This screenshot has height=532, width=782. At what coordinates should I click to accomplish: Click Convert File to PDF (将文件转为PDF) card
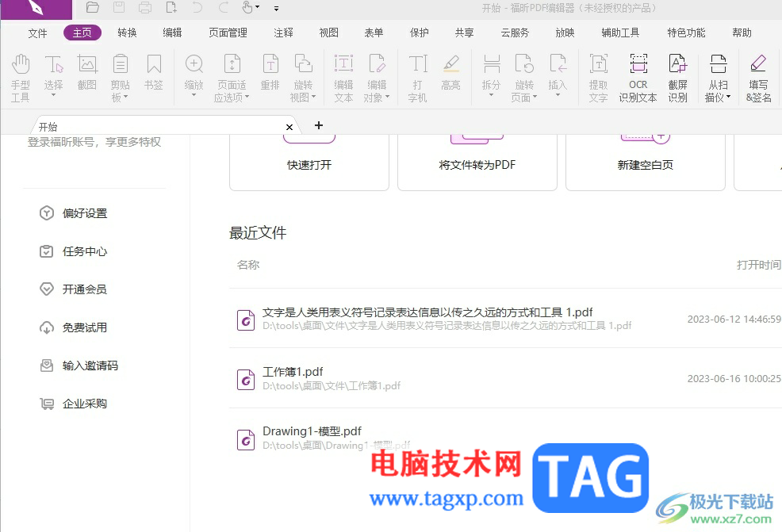(477, 163)
